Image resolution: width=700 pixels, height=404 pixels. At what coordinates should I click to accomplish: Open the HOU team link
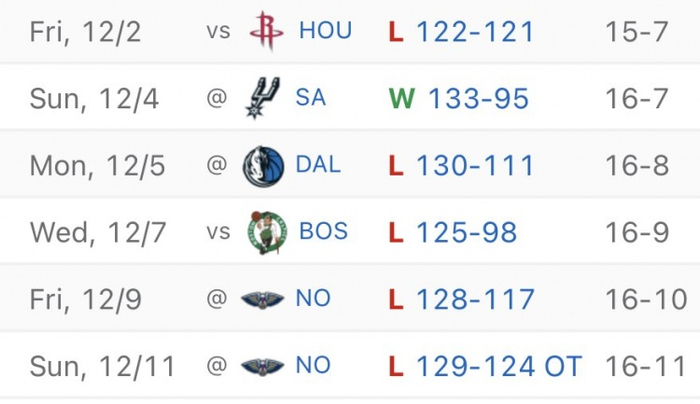coord(325,31)
